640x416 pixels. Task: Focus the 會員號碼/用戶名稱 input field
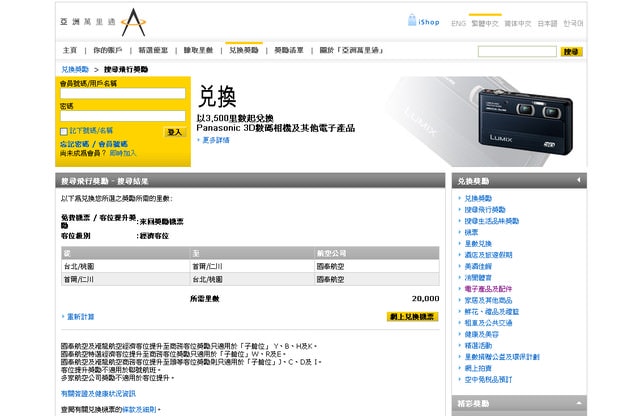pos(123,93)
